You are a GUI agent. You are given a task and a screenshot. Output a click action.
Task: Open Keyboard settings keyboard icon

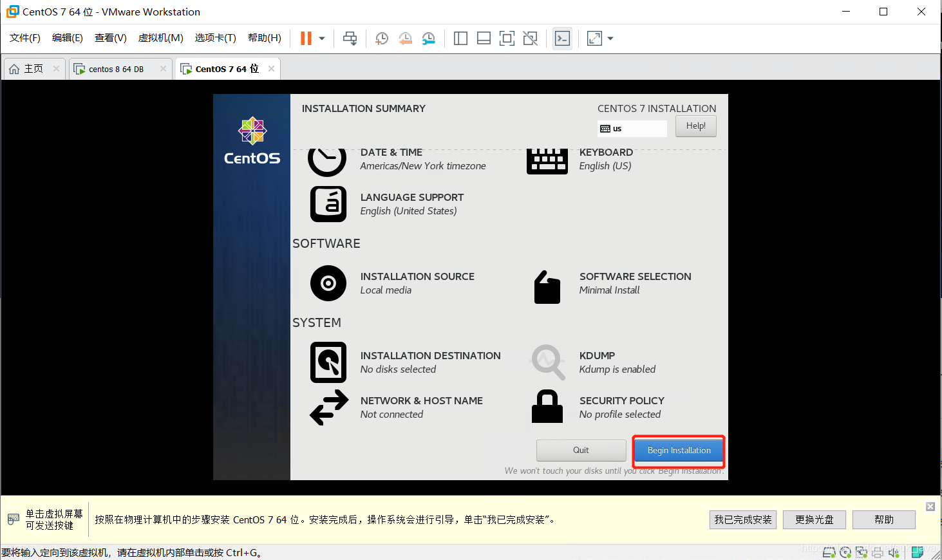coord(547,162)
